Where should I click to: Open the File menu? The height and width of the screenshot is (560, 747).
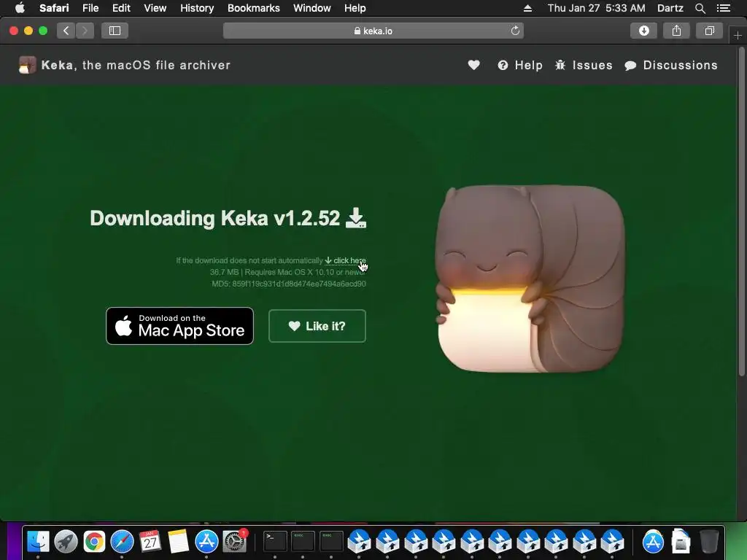pyautogui.click(x=90, y=8)
